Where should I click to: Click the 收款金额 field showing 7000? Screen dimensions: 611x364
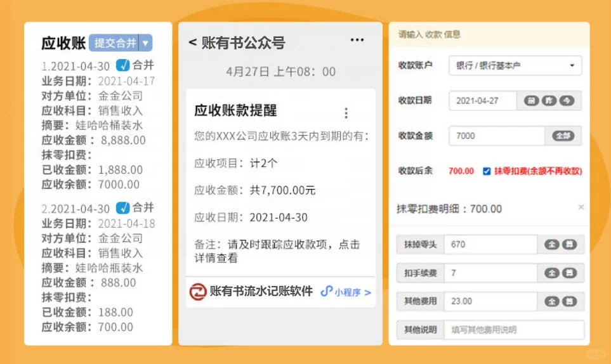[x=497, y=136]
